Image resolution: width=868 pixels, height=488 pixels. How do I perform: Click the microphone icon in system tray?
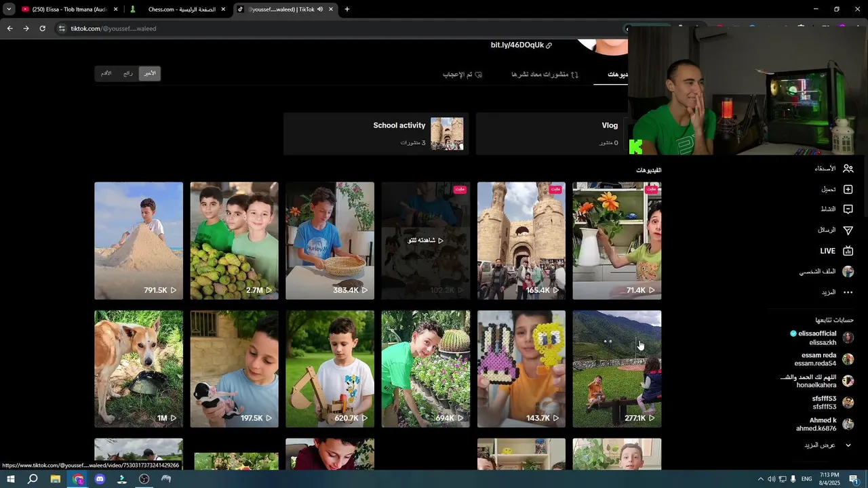click(x=793, y=479)
